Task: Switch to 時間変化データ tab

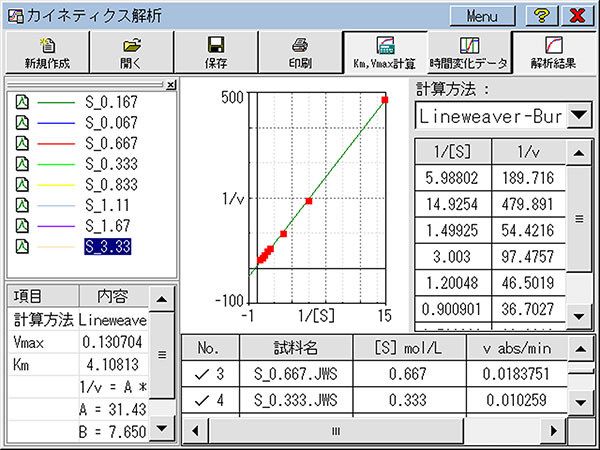Action: coord(469,53)
